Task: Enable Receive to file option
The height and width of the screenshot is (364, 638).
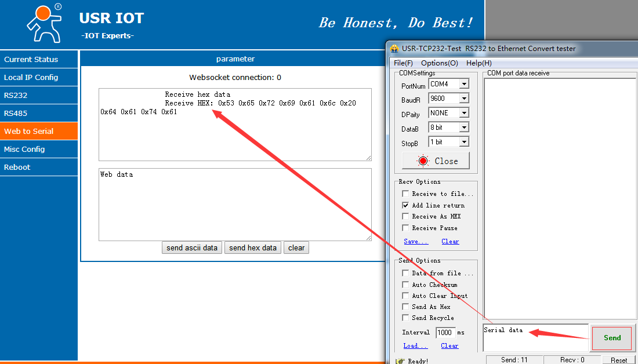Action: 405,194
